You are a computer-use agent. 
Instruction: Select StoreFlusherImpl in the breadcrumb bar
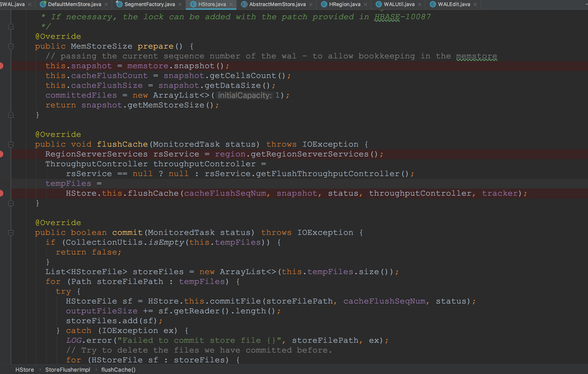point(68,370)
